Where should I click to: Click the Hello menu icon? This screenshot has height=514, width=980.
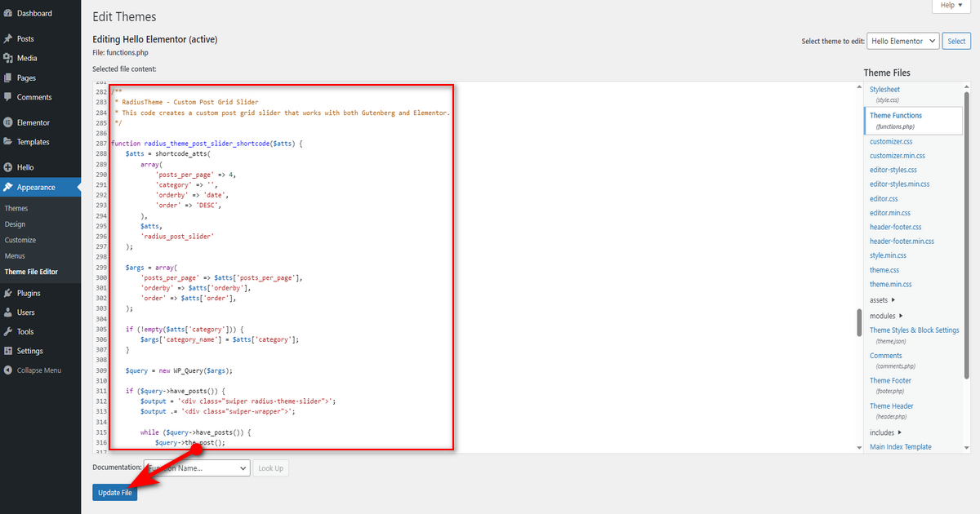8,167
